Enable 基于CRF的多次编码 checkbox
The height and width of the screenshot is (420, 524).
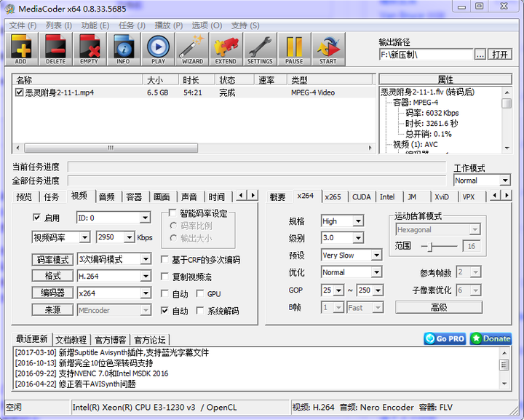tap(164, 260)
